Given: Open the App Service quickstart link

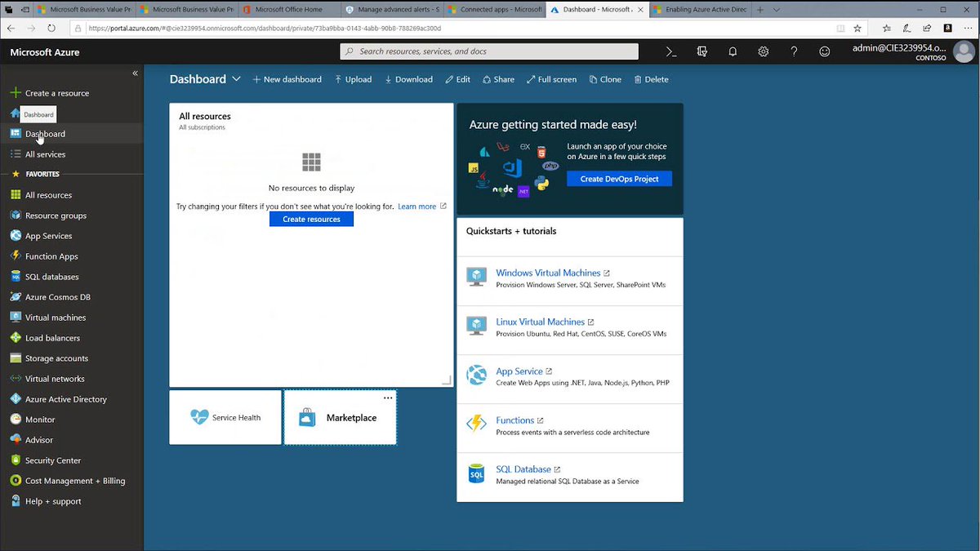Looking at the screenshot, I should pos(519,371).
